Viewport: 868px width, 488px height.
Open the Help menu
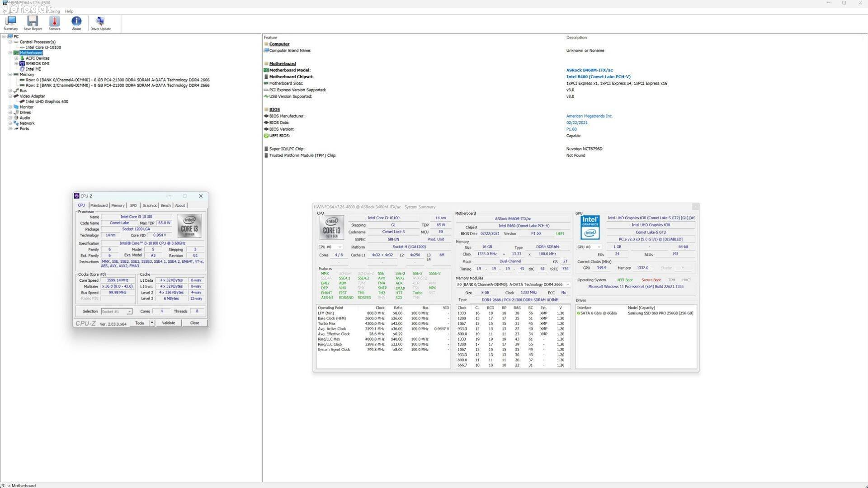[x=69, y=11]
